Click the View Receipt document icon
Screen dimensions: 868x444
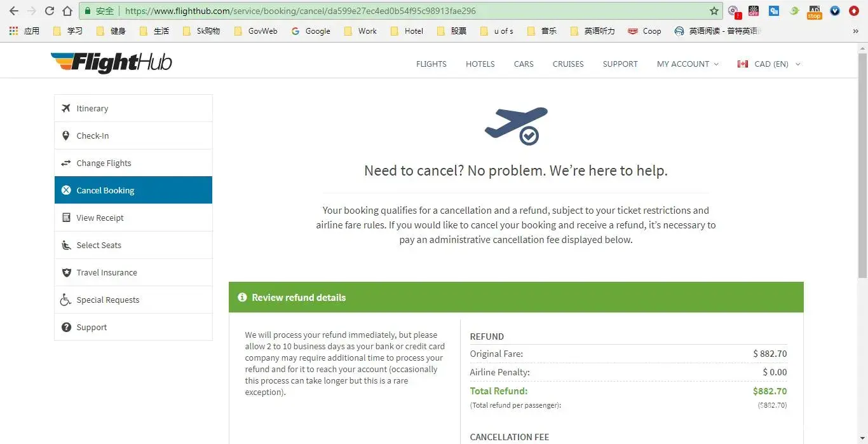coord(66,218)
